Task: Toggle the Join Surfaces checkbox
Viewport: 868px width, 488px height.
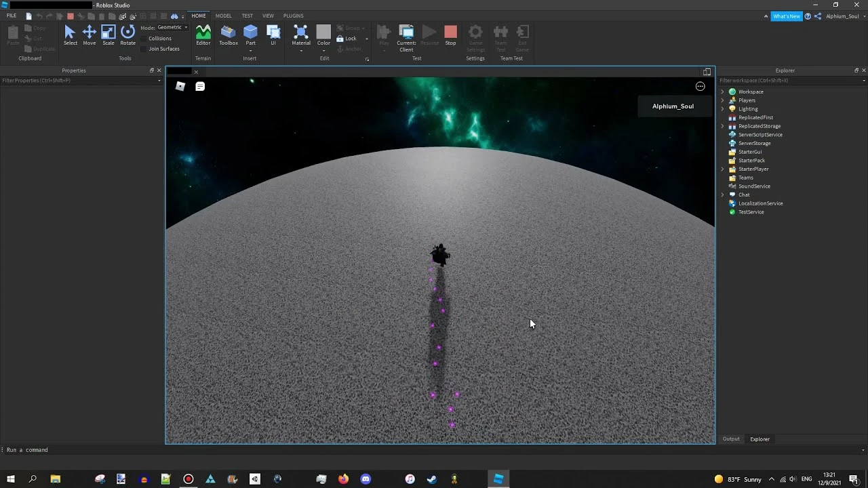Action: point(144,49)
